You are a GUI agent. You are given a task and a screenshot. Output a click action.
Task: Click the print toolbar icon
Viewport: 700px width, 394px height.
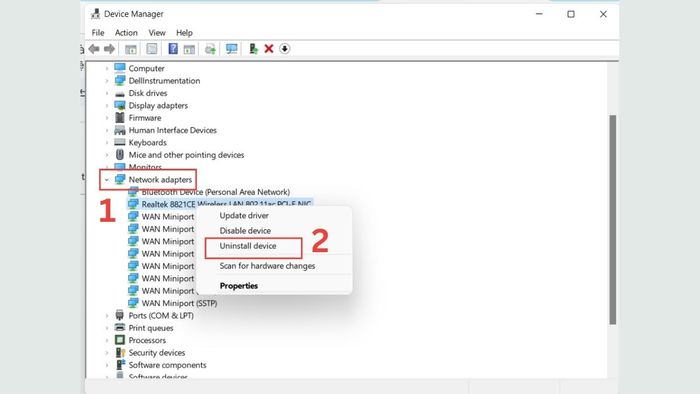210,49
